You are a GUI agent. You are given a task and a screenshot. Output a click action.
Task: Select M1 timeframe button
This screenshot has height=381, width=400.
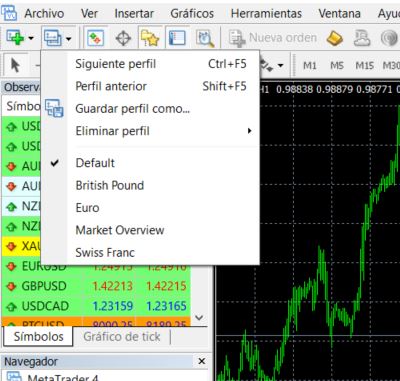[309, 65]
